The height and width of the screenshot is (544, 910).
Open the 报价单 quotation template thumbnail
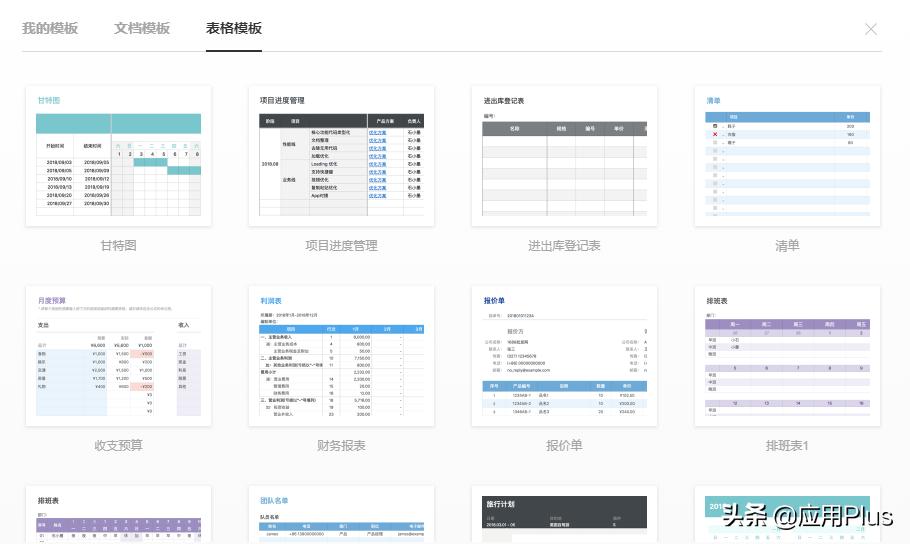564,356
